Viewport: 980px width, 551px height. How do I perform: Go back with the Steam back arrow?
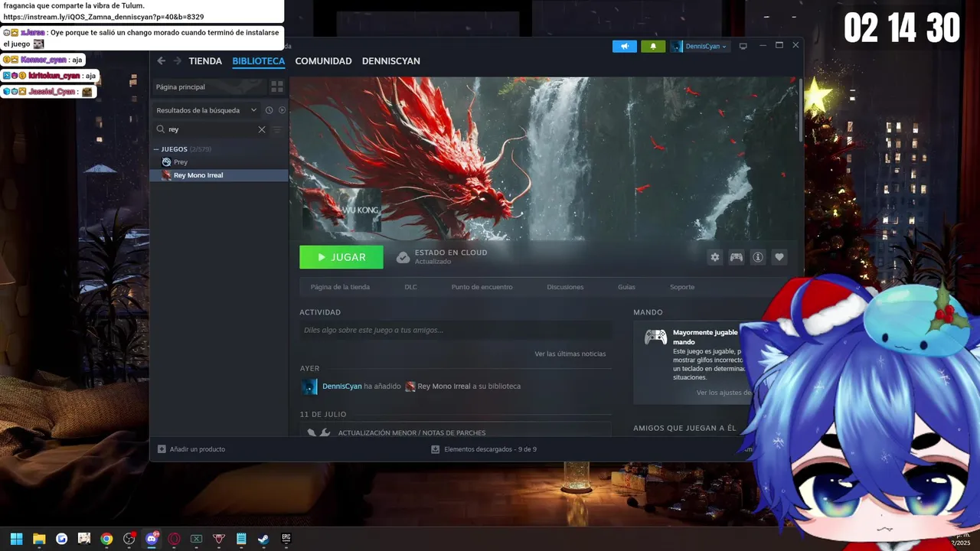tap(161, 61)
